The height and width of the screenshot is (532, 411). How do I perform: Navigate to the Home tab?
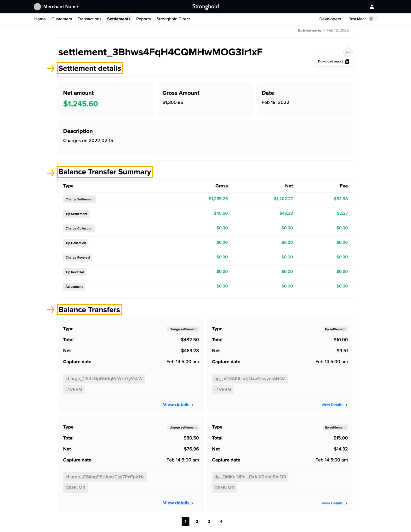[x=40, y=19]
